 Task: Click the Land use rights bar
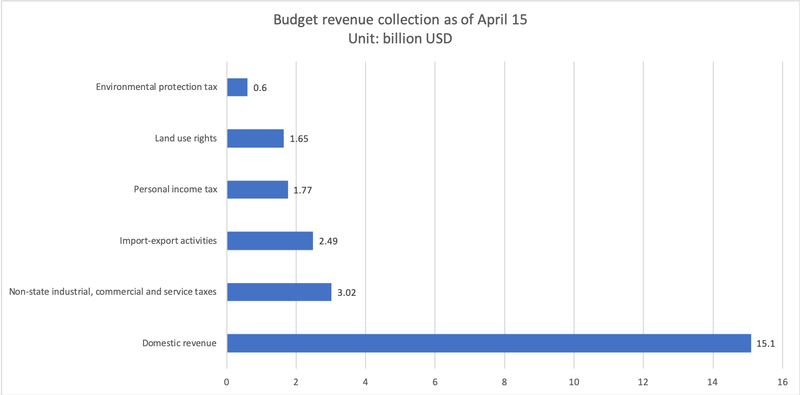point(255,138)
